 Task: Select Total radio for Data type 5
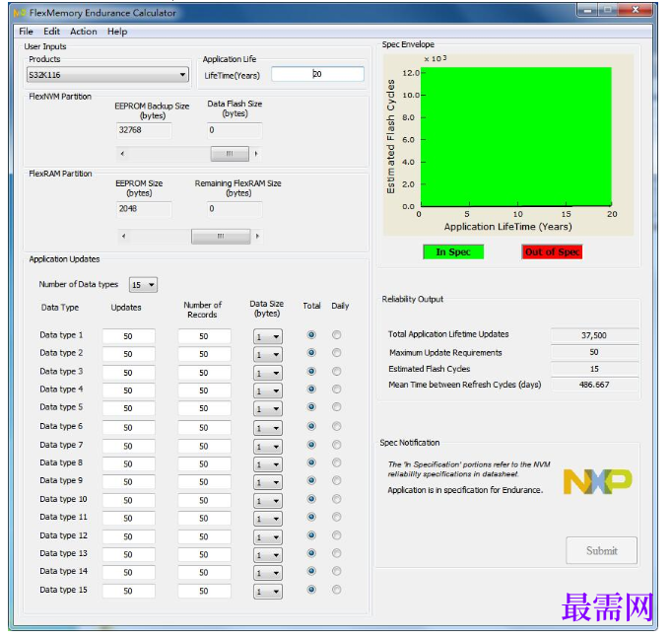click(x=311, y=407)
